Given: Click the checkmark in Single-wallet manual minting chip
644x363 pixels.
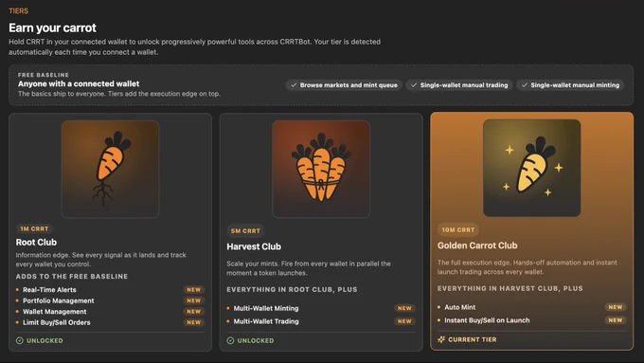Looking at the screenshot, I should click(525, 85).
